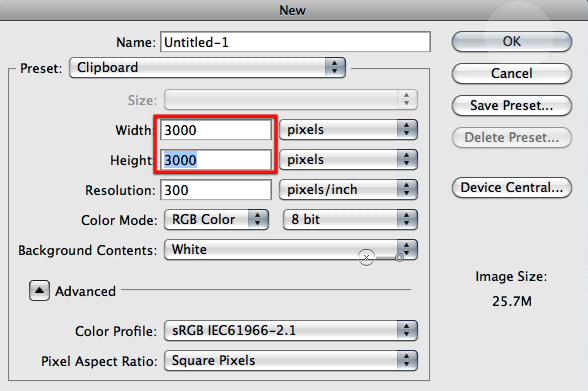
Task: Click the Width input field
Action: point(216,130)
